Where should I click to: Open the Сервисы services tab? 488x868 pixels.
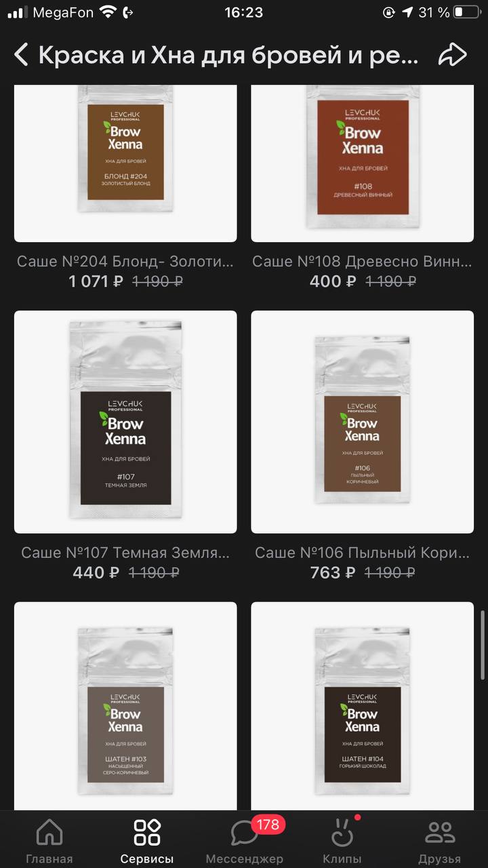pos(147,841)
